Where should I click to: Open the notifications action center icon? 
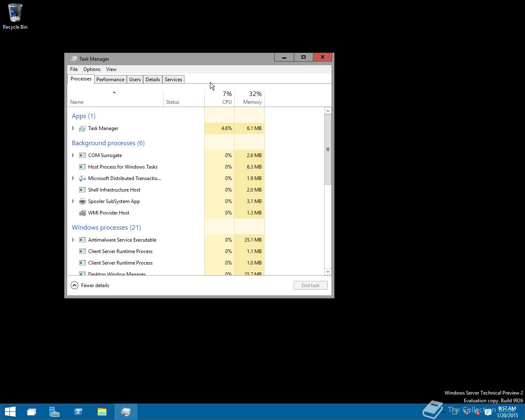point(488,412)
